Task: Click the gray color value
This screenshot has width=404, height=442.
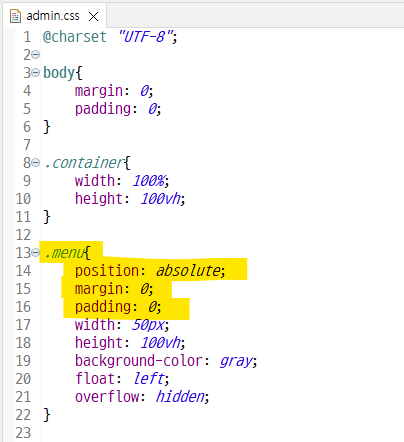Action: [236, 361]
